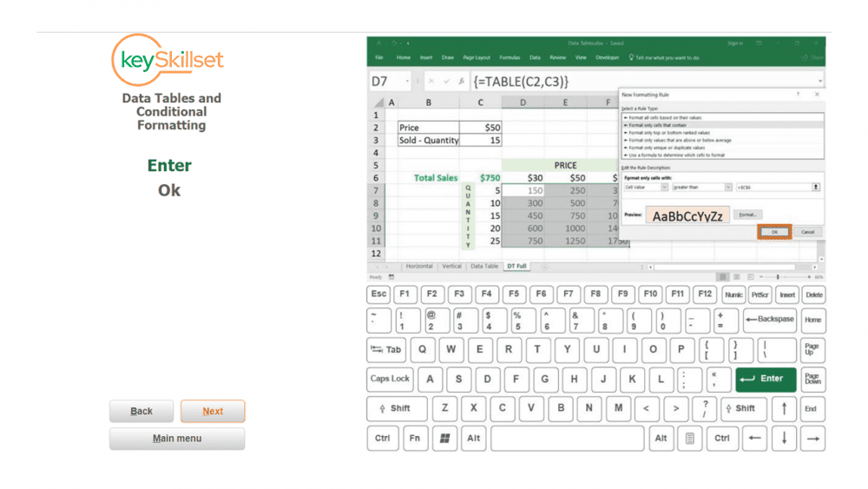The image size is (868, 489).
Task: Open the greater than operator dropdown
Action: [728, 188]
